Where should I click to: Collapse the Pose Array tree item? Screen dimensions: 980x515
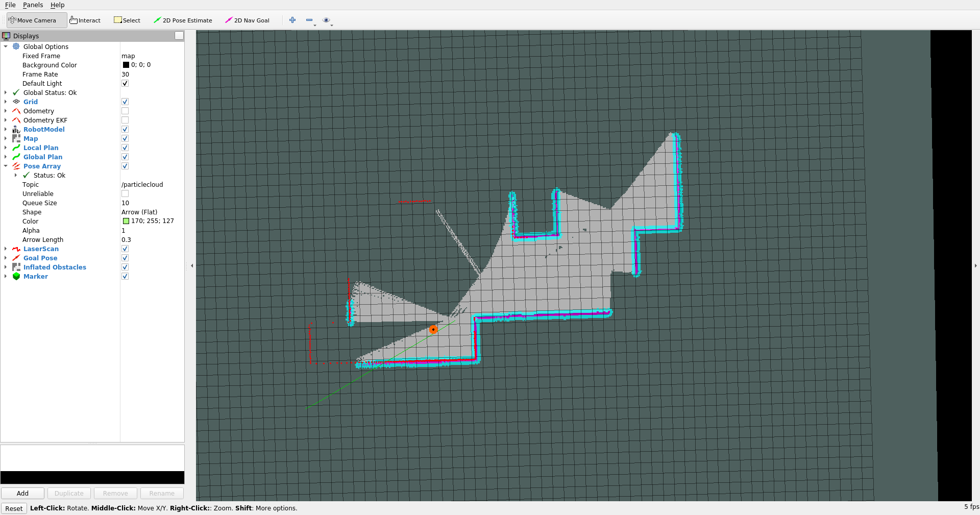tap(6, 166)
